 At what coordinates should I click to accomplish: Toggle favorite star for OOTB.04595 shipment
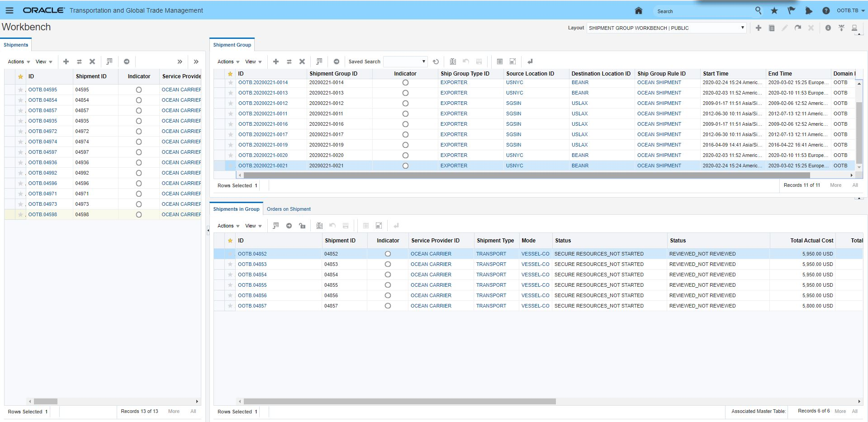(20, 90)
